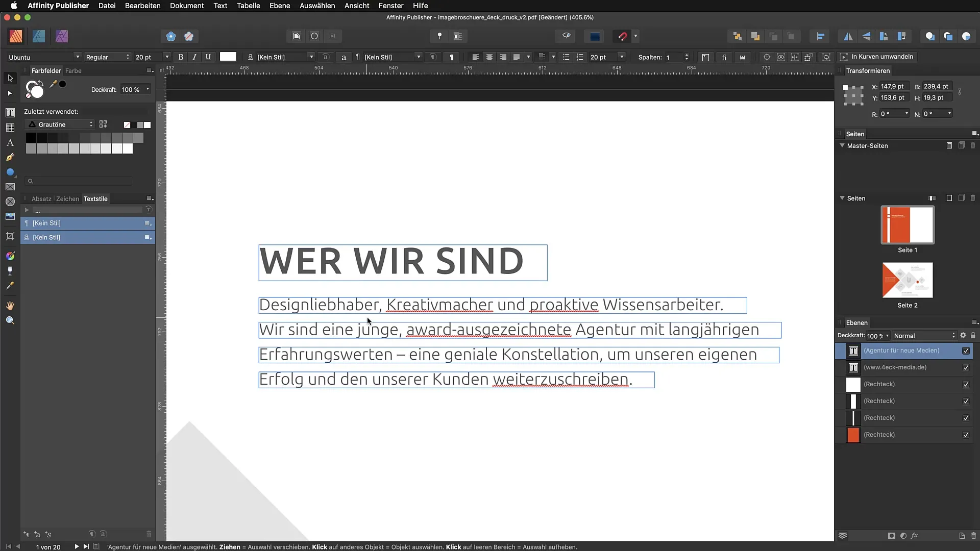Image resolution: width=980 pixels, height=551 pixels.
Task: Collapse the Master-Seiten section
Action: [842, 145]
